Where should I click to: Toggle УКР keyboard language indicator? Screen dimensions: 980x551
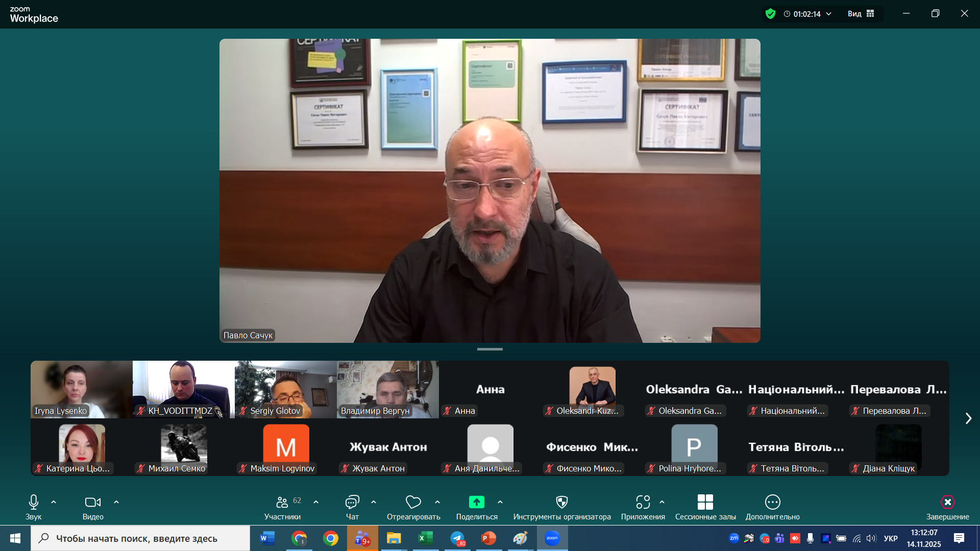(x=890, y=538)
